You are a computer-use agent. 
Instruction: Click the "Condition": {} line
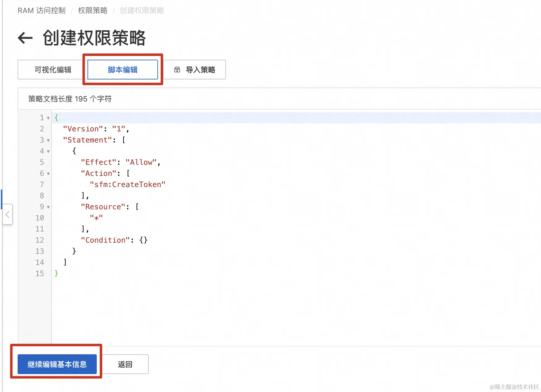[x=114, y=240]
